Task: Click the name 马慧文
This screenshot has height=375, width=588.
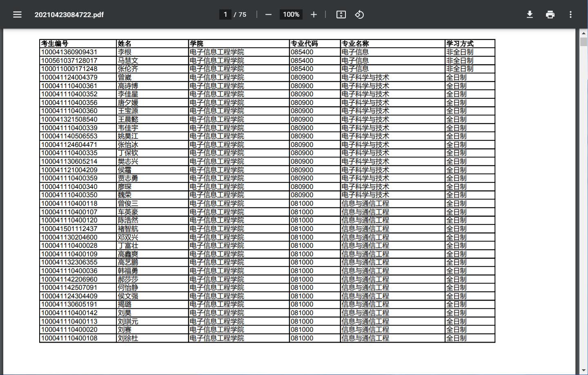Action: [128, 60]
